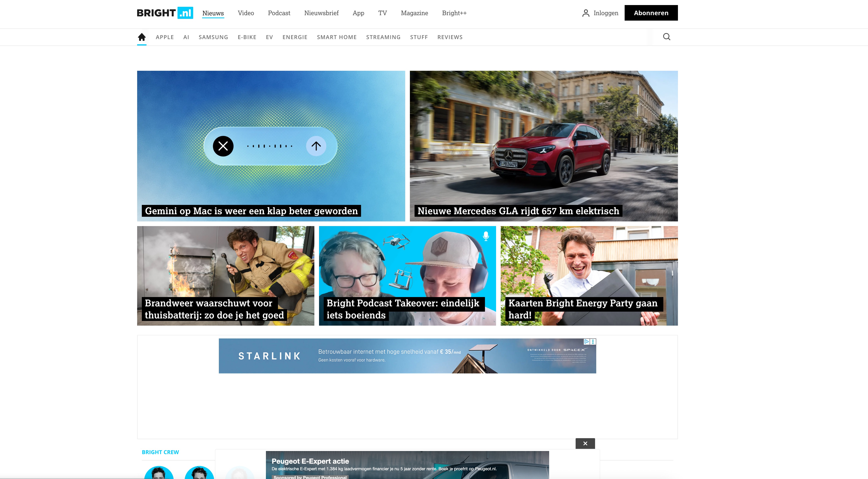The width and height of the screenshot is (868, 479).
Task: Select the Apple category tab
Action: pyautogui.click(x=165, y=37)
